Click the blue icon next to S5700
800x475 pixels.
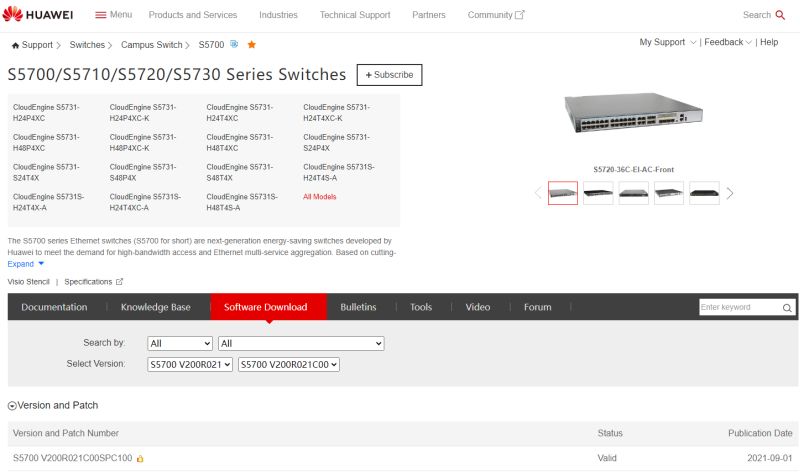(234, 44)
